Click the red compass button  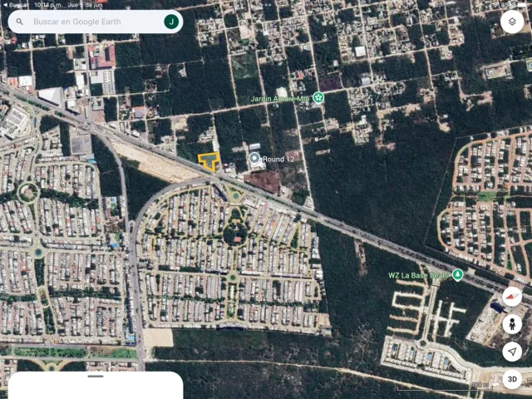pos(512,297)
